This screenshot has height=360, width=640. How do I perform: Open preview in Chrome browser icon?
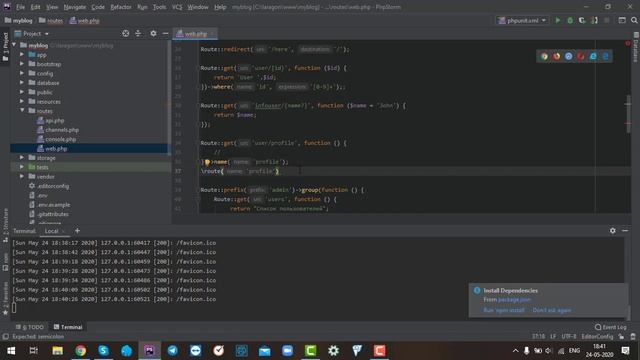click(544, 56)
